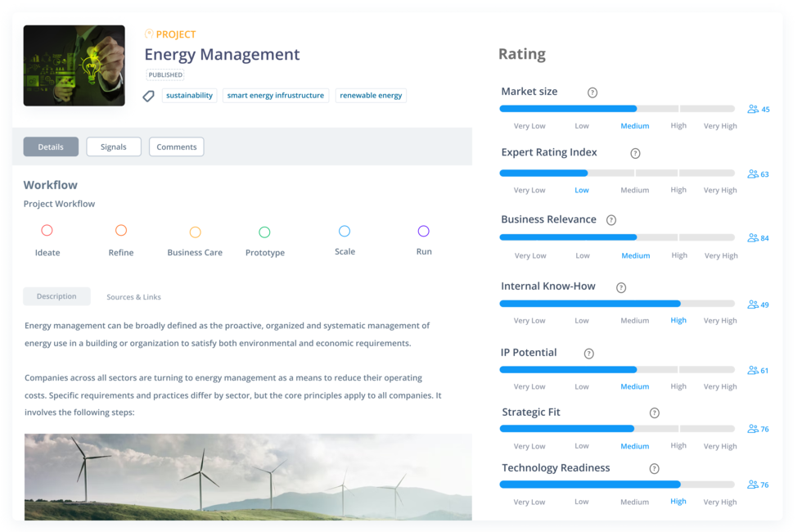Click raters icon showing 61
Screen dimensions: 802x532
(x=753, y=370)
